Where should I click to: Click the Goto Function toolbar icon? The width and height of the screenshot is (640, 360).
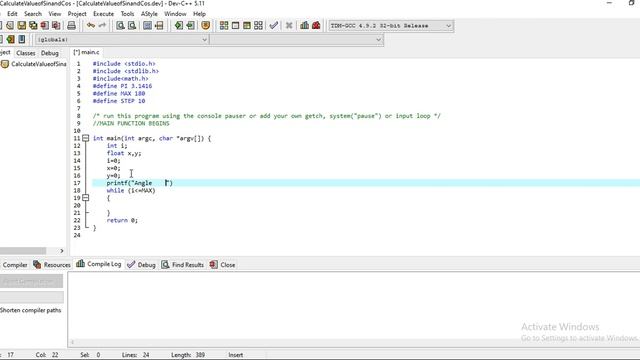pos(147,26)
